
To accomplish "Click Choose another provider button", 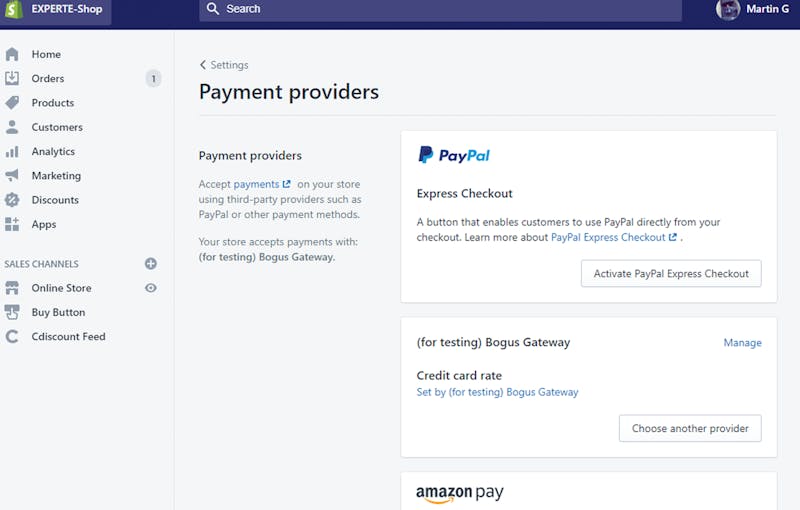I will pyautogui.click(x=690, y=428).
